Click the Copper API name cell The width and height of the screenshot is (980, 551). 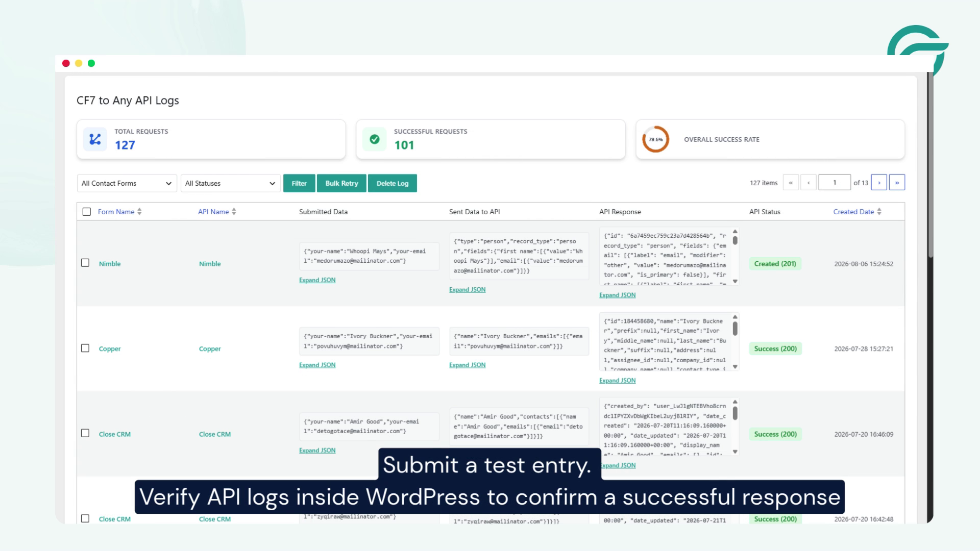point(210,349)
